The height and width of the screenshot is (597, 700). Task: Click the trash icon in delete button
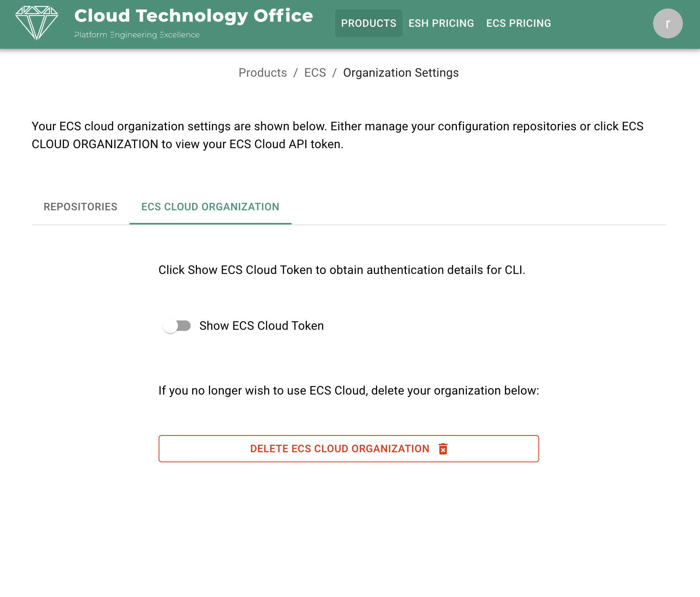443,449
